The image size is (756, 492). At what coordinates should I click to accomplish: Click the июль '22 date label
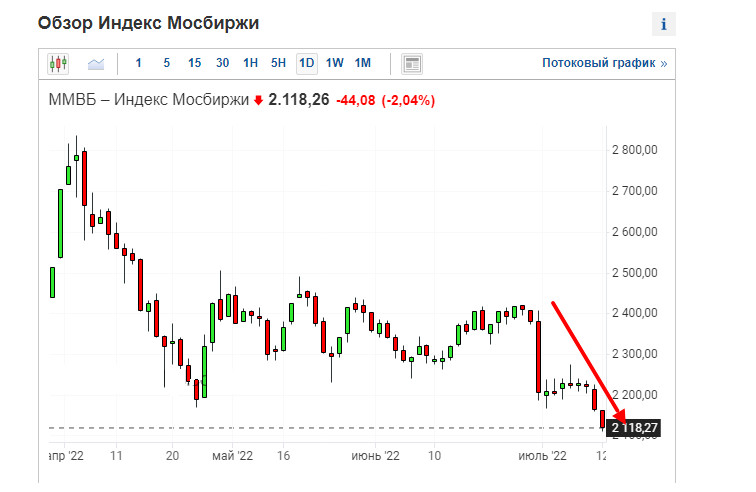click(542, 456)
